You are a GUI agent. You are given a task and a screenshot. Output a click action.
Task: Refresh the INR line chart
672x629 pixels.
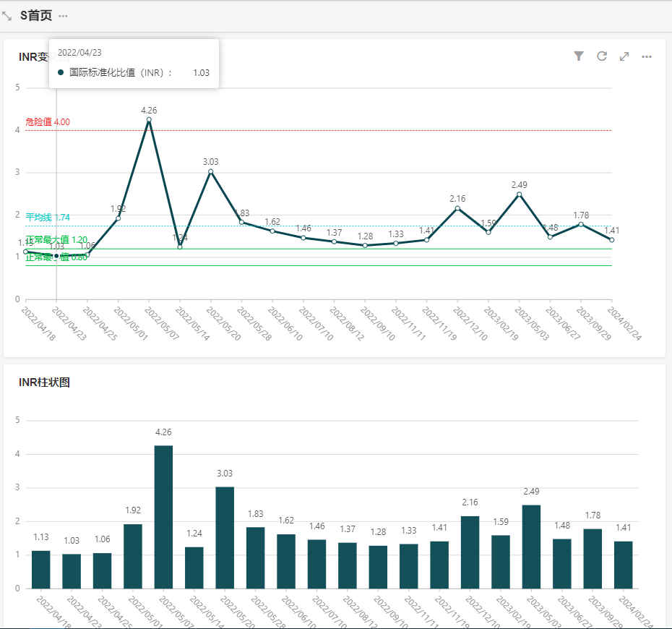click(601, 56)
